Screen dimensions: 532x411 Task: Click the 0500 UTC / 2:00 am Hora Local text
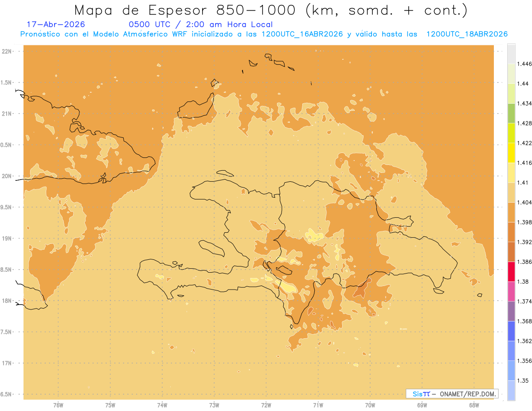pos(201,24)
